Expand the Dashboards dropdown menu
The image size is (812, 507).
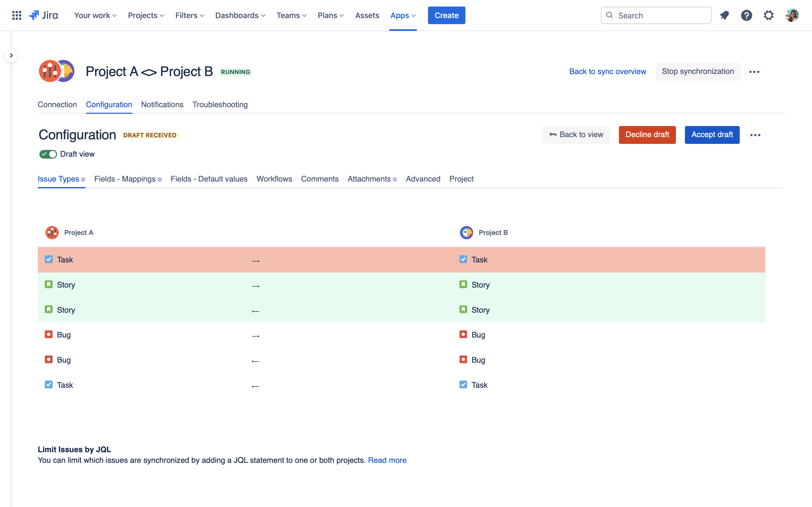[x=240, y=15]
